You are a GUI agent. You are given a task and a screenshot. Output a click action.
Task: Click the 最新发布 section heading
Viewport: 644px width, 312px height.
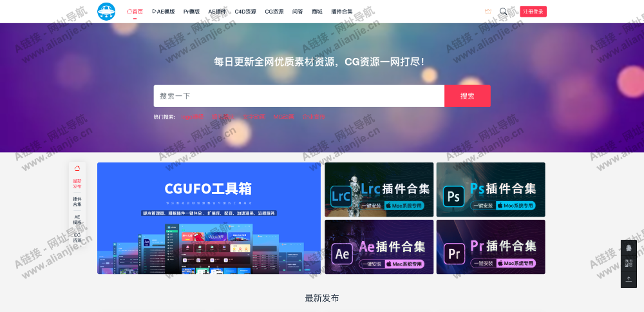(x=322, y=298)
